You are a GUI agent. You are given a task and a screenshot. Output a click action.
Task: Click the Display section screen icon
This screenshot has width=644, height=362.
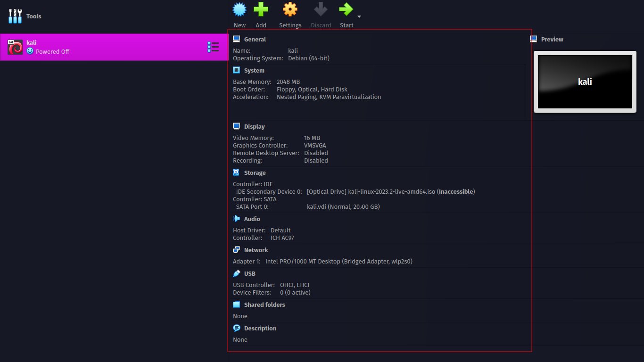pyautogui.click(x=237, y=126)
